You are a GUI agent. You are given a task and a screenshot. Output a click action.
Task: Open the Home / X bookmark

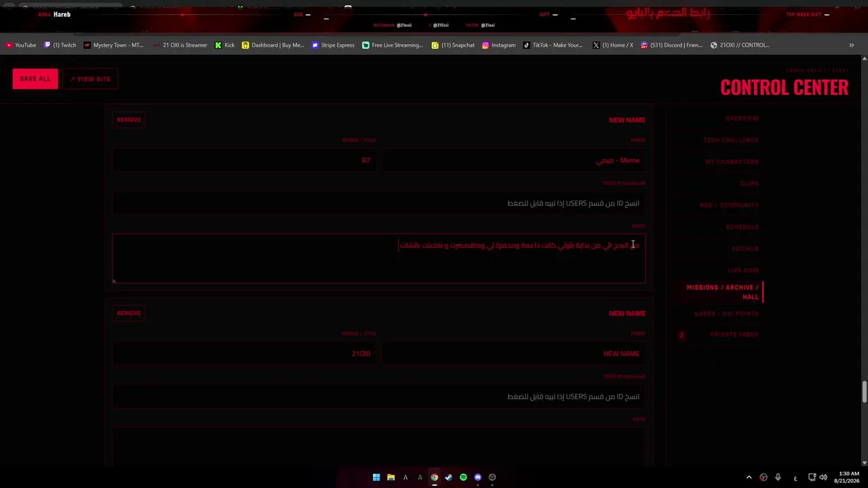coord(613,45)
